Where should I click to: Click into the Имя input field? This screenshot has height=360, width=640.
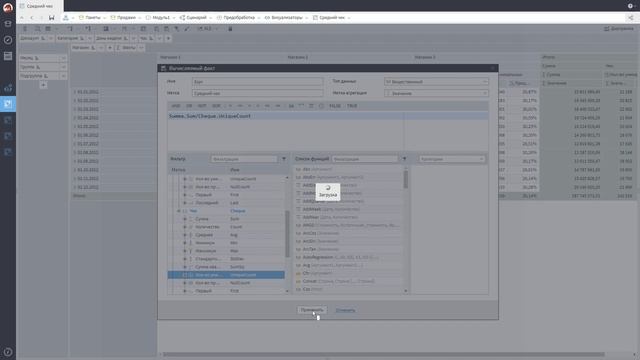(x=258, y=82)
